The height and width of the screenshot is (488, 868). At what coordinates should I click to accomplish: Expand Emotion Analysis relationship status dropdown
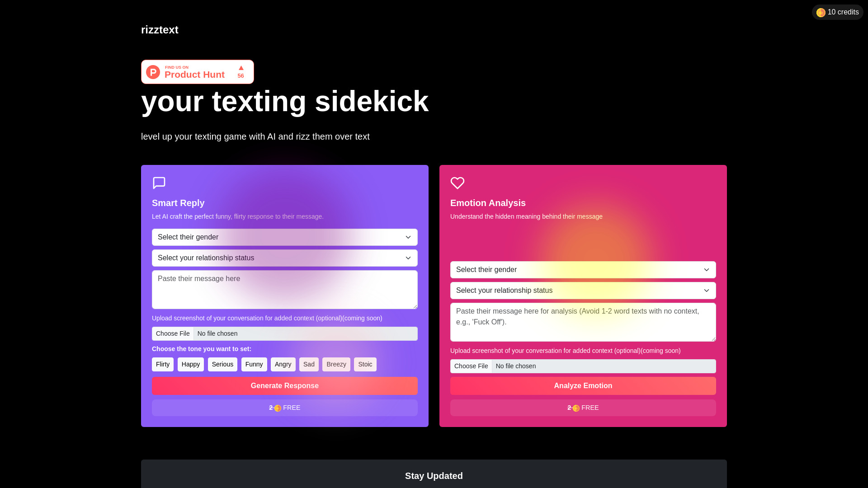(583, 290)
